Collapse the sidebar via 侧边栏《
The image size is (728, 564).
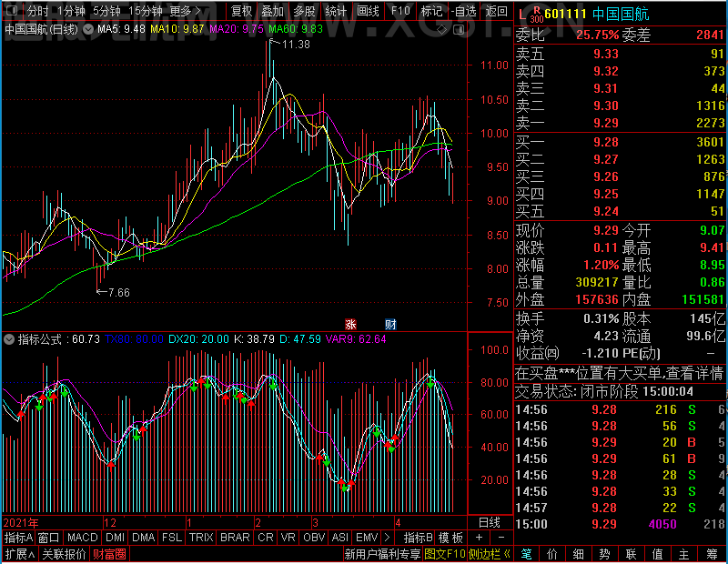click(x=490, y=554)
